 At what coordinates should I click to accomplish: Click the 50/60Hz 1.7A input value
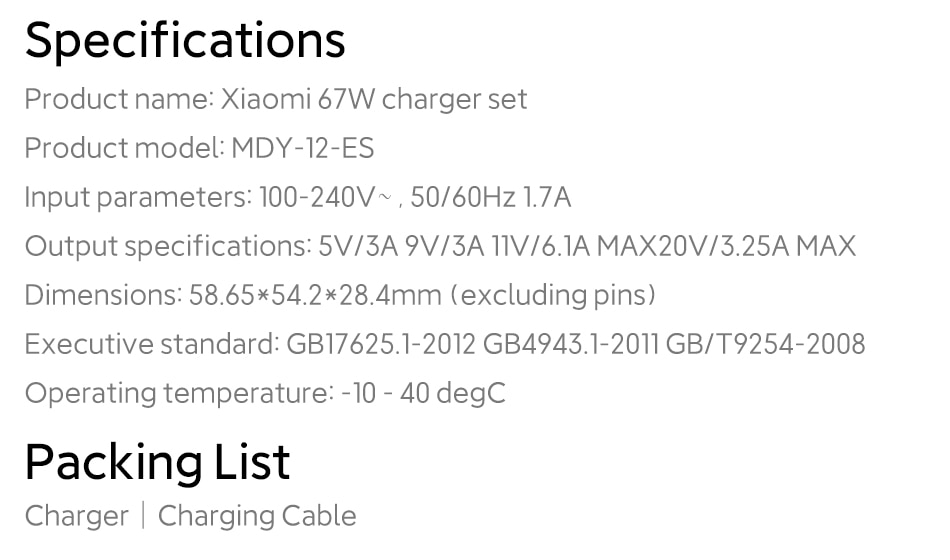tap(491, 198)
